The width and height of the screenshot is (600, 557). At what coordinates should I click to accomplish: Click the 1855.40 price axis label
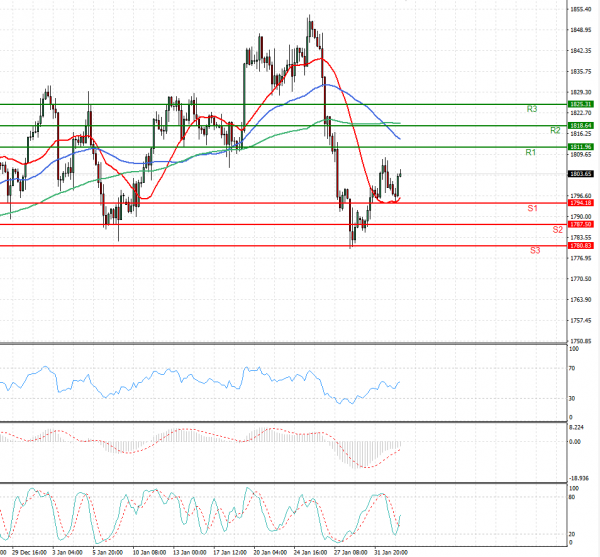pos(581,8)
